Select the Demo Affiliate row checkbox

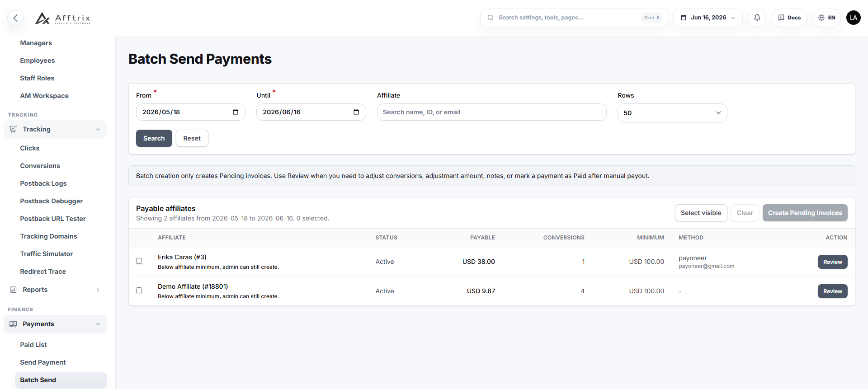(139, 291)
